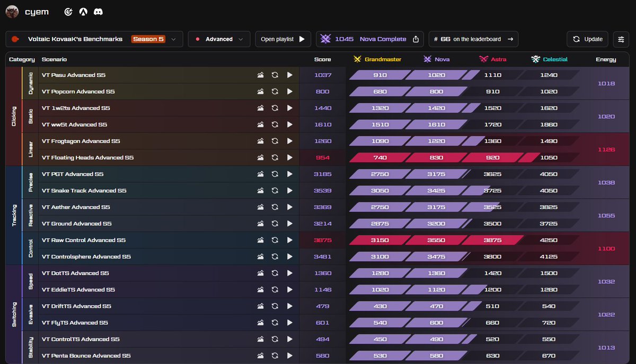Expand the Voltaic KovaaK's Benchmarks Season 5 dropdown
The height and width of the screenshot is (364, 636).
[x=94, y=39]
